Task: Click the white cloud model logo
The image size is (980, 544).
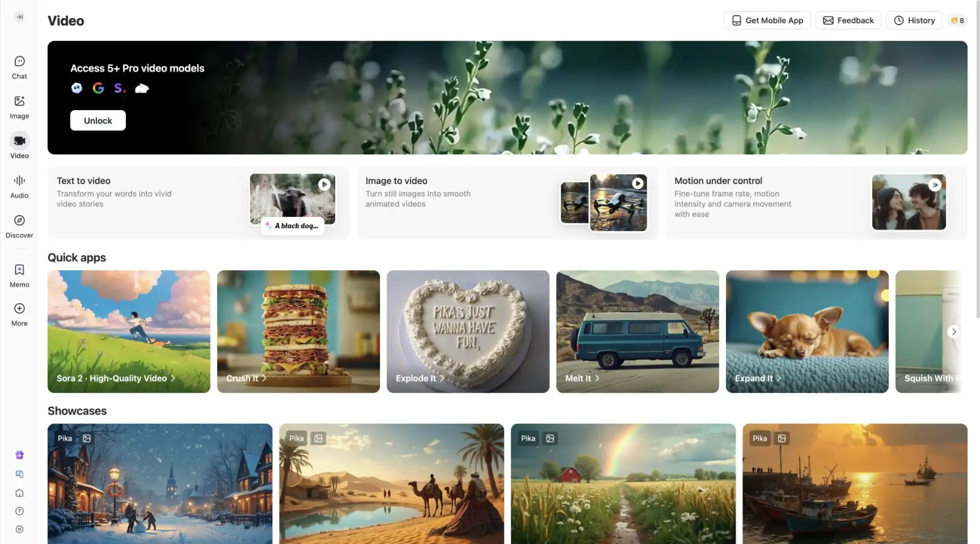Action: point(142,88)
